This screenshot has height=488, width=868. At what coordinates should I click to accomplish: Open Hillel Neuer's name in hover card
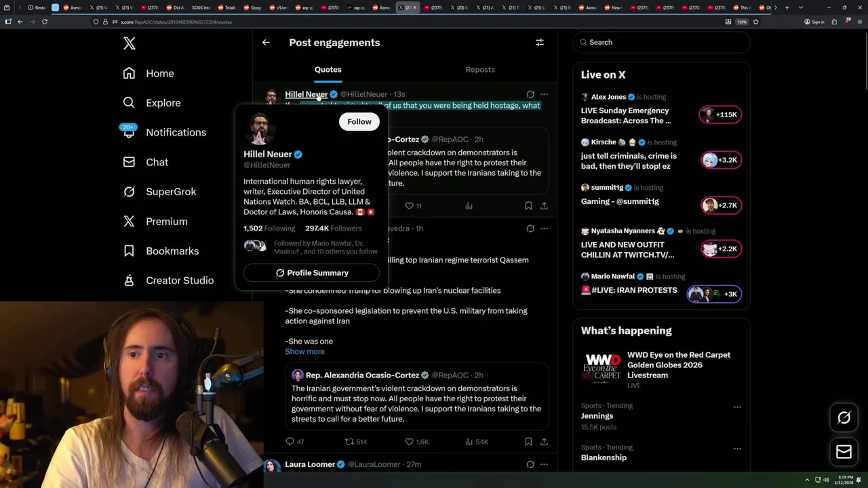point(268,154)
